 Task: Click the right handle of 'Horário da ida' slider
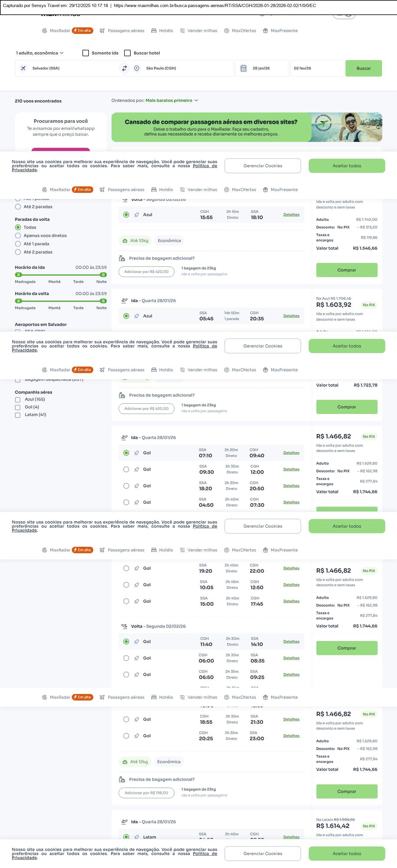pyautogui.click(x=103, y=275)
